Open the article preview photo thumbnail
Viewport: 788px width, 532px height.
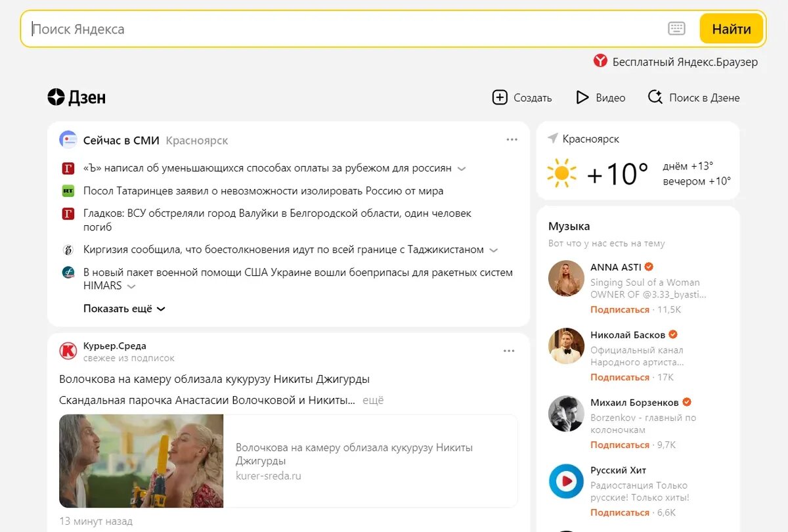[141, 460]
